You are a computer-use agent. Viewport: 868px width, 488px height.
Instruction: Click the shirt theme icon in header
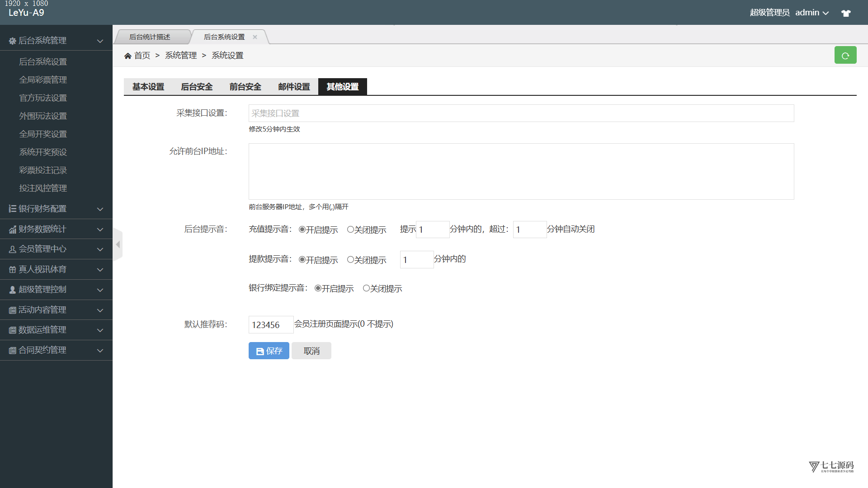coord(846,13)
